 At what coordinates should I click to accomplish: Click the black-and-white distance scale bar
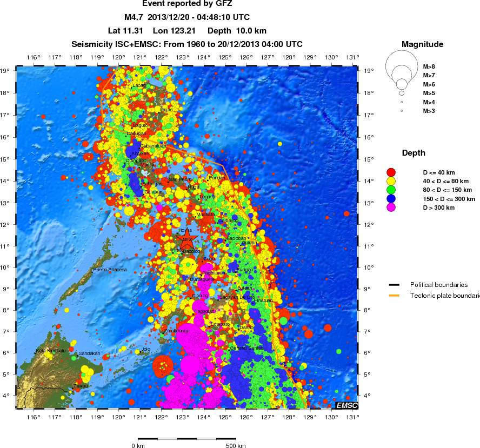coord(187,439)
